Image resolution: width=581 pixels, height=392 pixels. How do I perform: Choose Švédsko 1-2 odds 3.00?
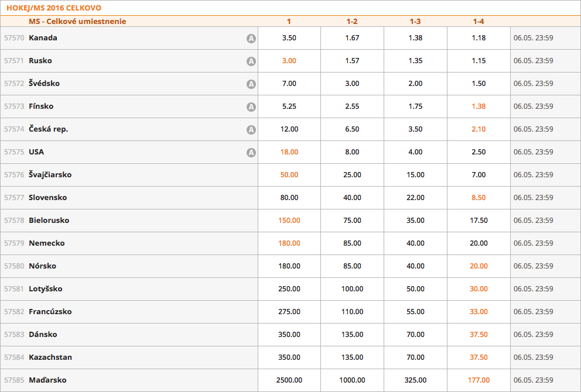pyautogui.click(x=352, y=84)
